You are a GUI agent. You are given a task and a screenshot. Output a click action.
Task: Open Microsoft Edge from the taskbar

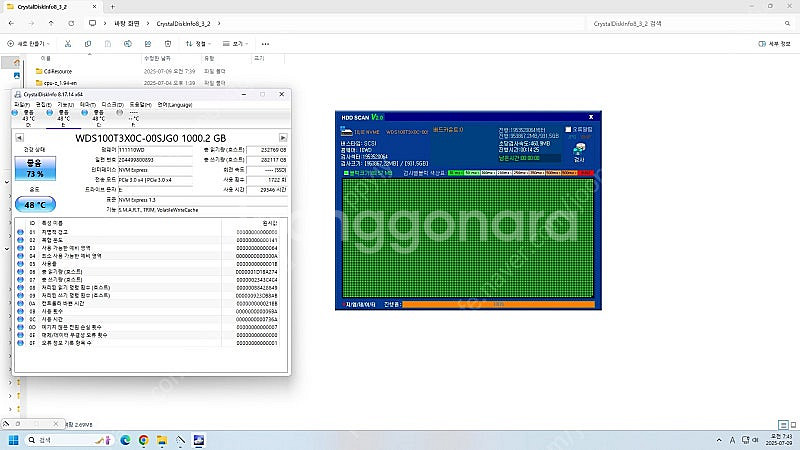click(126, 440)
